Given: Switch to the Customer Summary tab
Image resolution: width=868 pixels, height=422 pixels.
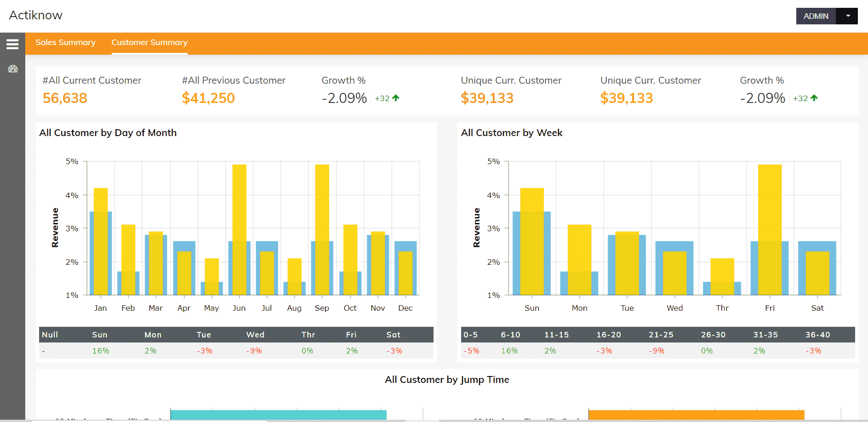Looking at the screenshot, I should (x=149, y=42).
